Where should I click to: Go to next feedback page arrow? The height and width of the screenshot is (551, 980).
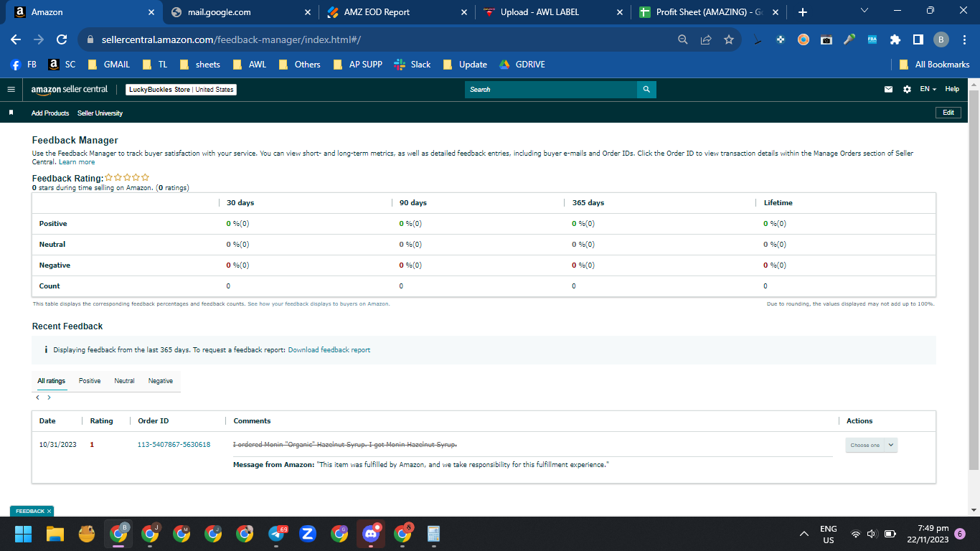click(49, 397)
